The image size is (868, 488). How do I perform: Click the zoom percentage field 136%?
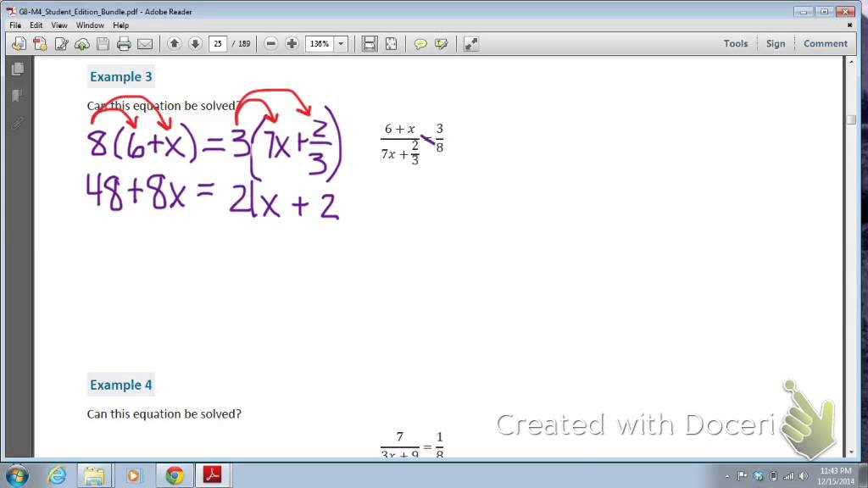click(x=320, y=44)
